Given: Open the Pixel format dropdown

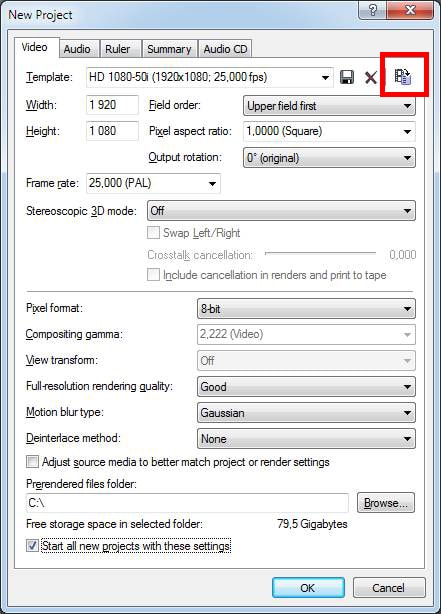Looking at the screenshot, I should [x=306, y=309].
